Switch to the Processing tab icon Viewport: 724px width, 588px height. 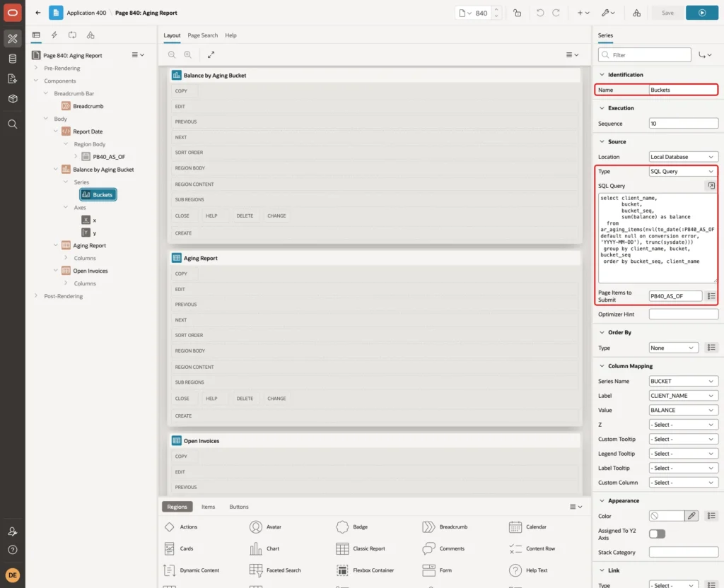point(73,35)
